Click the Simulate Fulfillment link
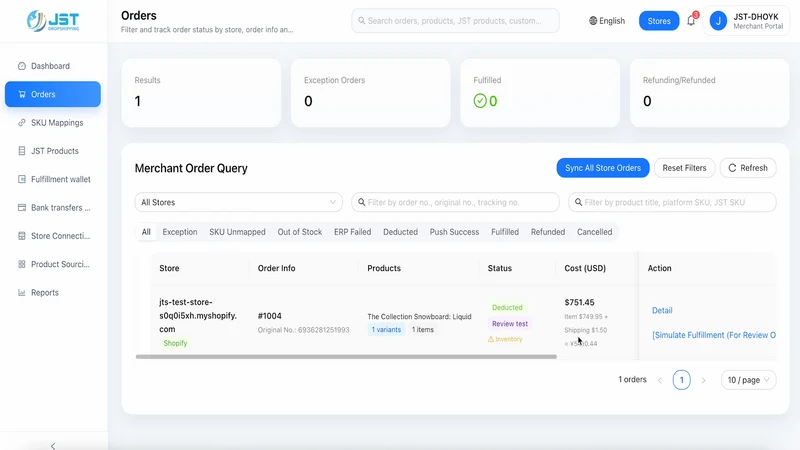Viewport: 800px width, 450px height. pyautogui.click(x=714, y=335)
